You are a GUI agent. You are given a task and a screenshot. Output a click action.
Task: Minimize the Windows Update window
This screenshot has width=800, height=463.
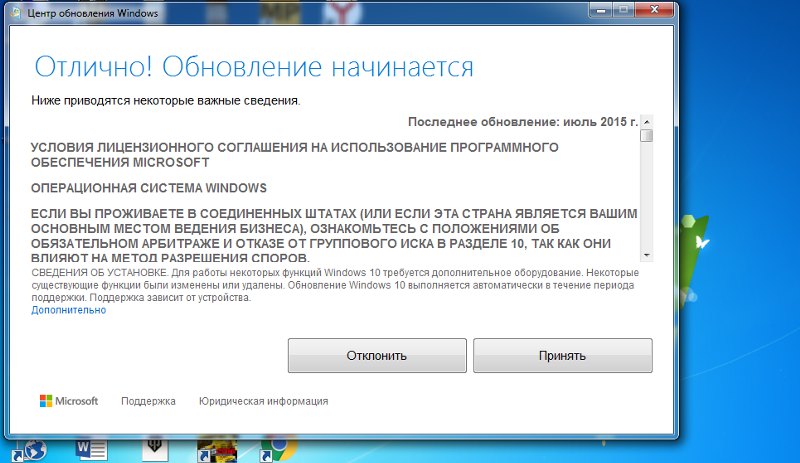pyautogui.click(x=601, y=10)
